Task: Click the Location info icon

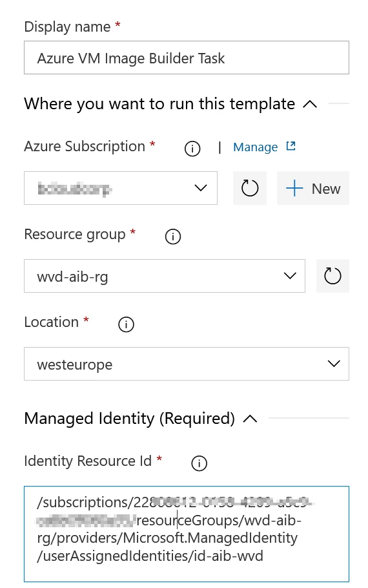Action: (126, 324)
